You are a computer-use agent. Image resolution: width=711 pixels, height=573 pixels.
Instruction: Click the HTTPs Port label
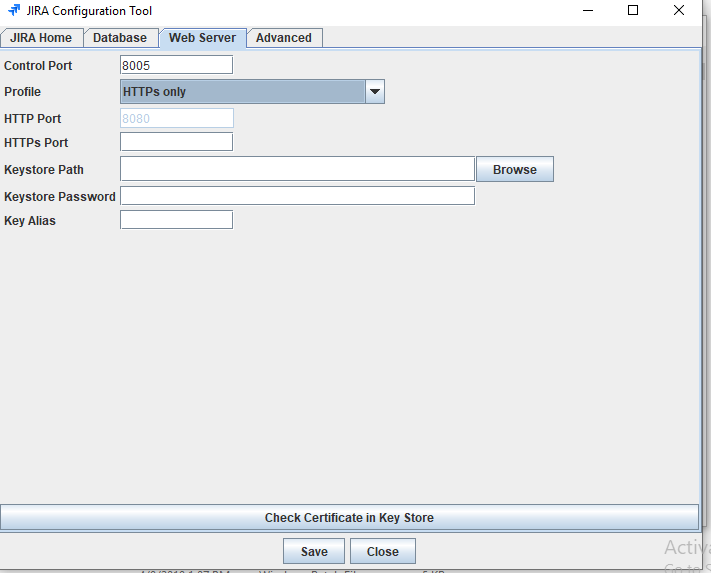(36, 143)
